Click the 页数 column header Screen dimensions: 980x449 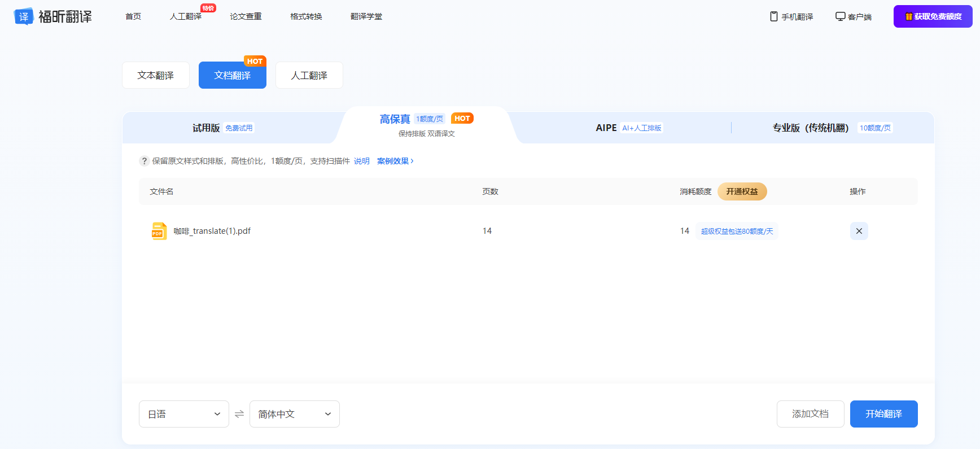pos(490,191)
